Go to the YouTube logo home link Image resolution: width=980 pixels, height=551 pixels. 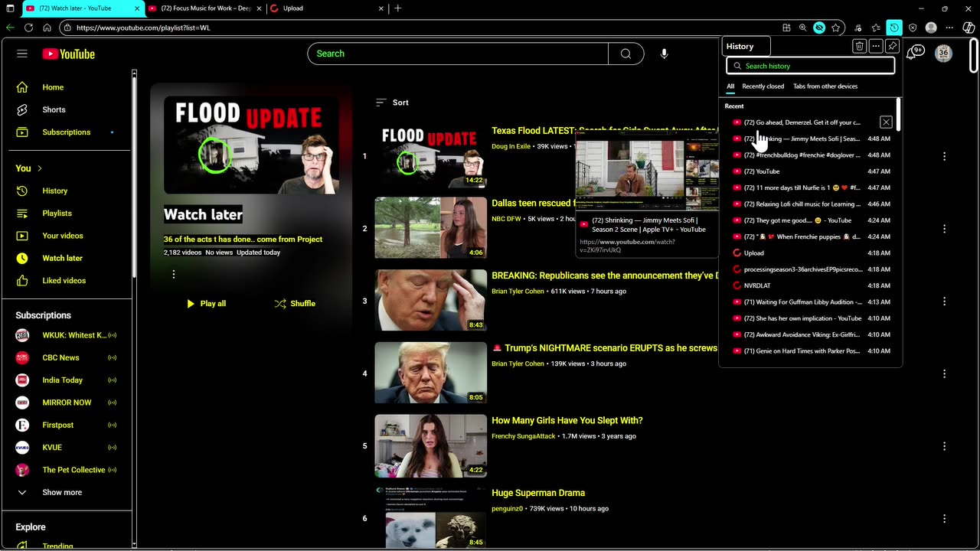pyautogui.click(x=68, y=54)
